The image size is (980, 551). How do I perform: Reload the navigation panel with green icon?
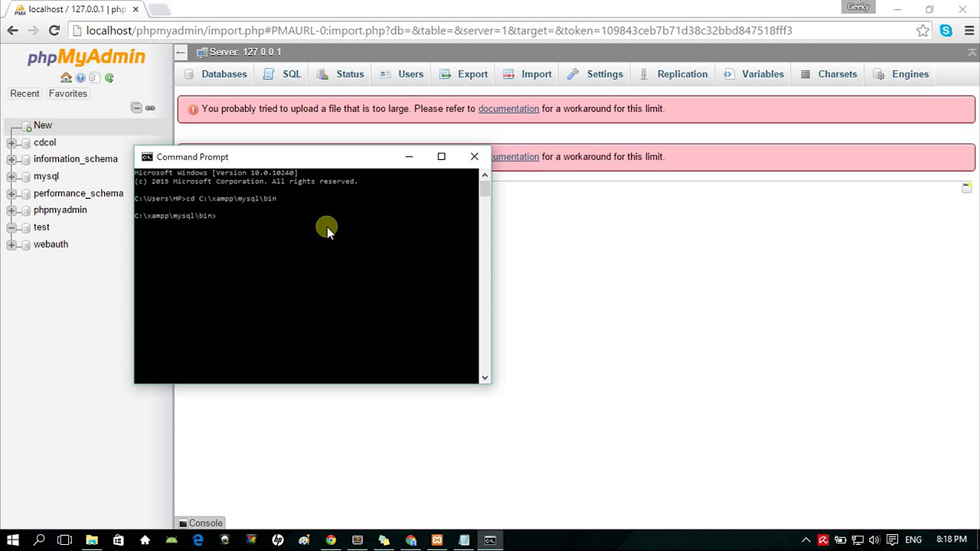point(109,78)
